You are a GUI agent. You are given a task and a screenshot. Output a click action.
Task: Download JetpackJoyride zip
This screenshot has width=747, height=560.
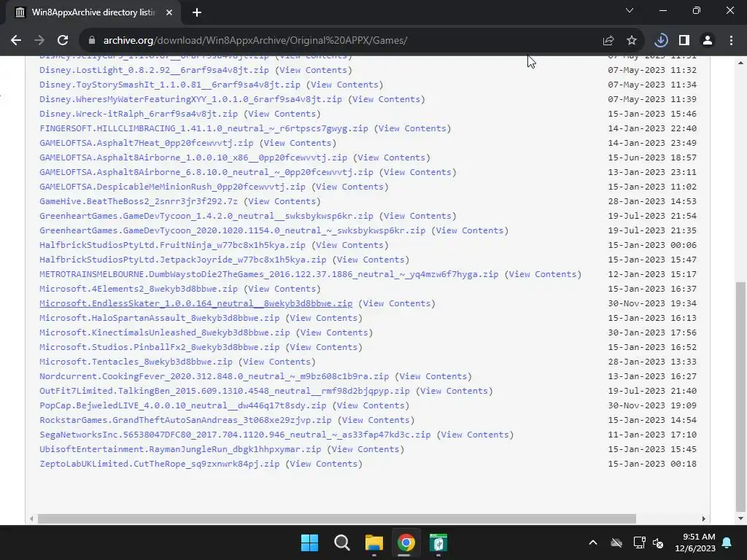tap(183, 260)
